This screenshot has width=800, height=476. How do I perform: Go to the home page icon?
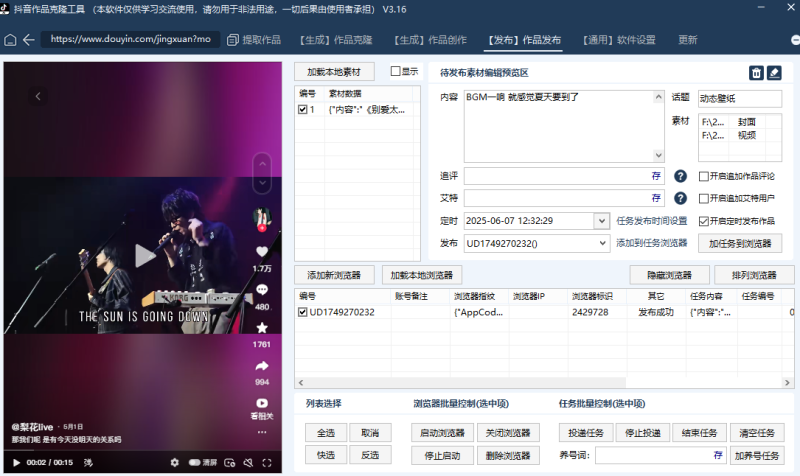[x=10, y=40]
